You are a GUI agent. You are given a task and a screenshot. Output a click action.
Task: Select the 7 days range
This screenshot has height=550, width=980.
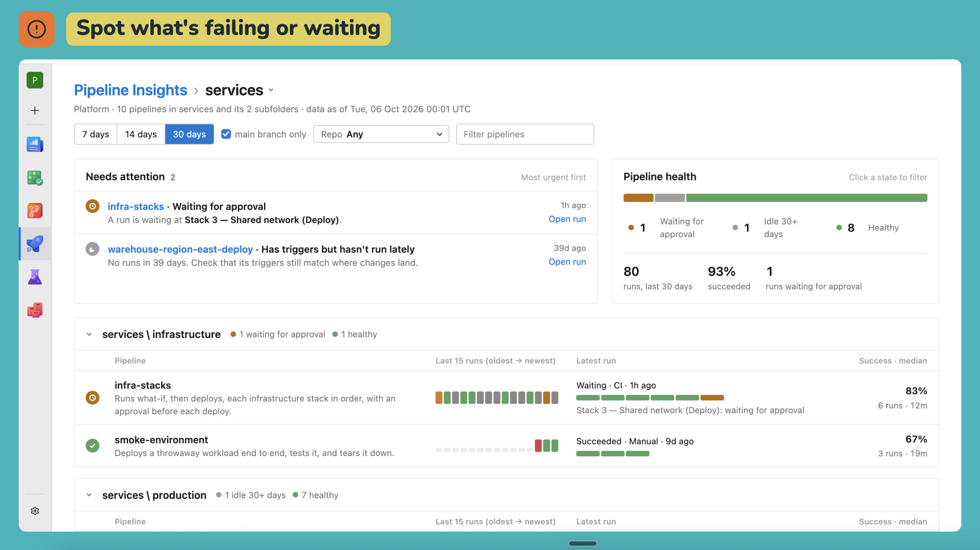pos(95,134)
